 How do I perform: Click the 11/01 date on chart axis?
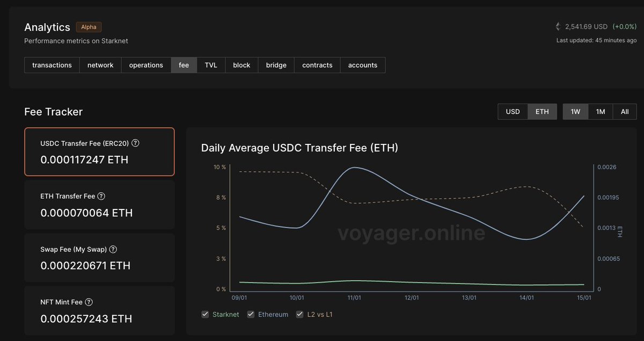tap(354, 298)
